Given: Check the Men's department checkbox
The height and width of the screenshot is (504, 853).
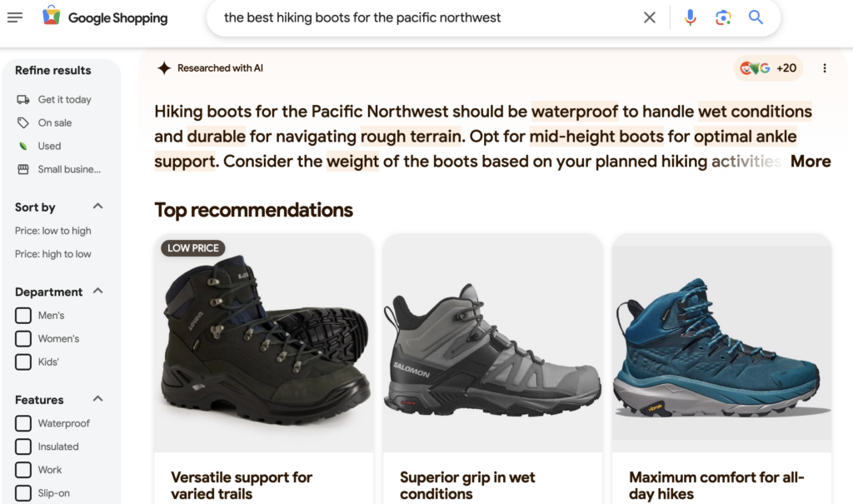Looking at the screenshot, I should pos(22,315).
